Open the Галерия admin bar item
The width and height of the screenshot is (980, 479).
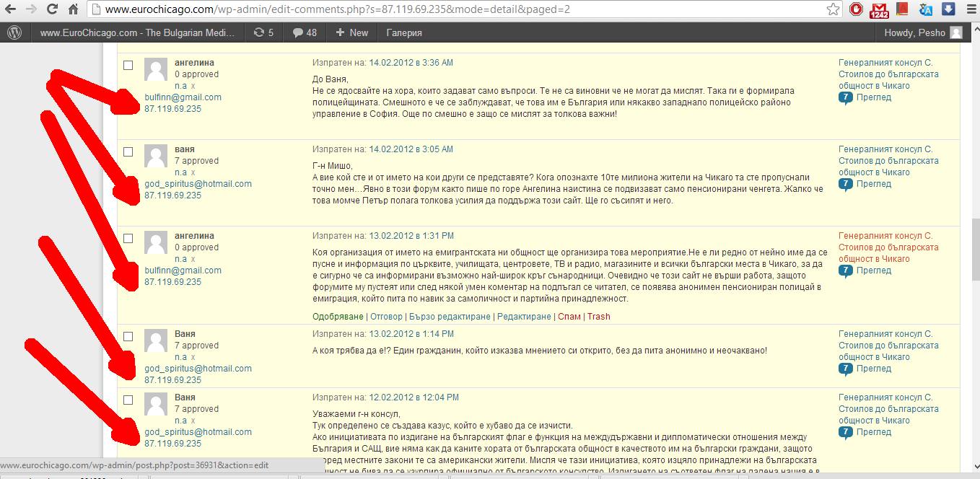(x=404, y=32)
